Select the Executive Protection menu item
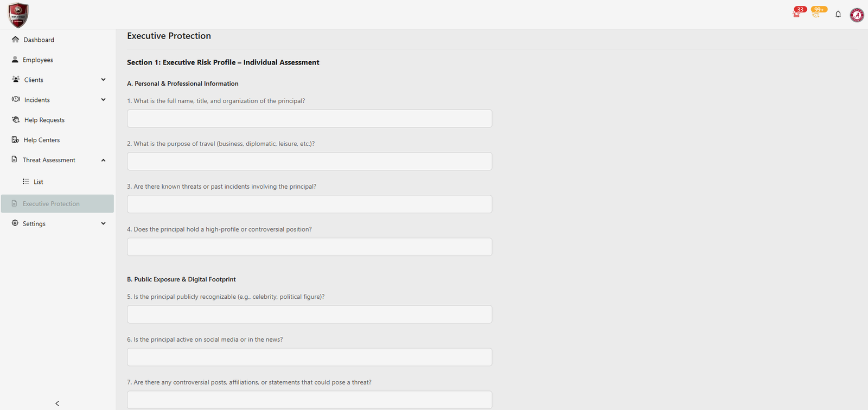The height and width of the screenshot is (410, 868). point(51,204)
